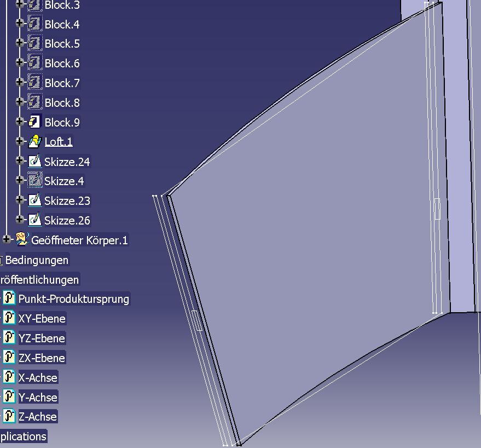The height and width of the screenshot is (448, 481).
Task: Select the Applications tree entry
Action: (x=24, y=436)
